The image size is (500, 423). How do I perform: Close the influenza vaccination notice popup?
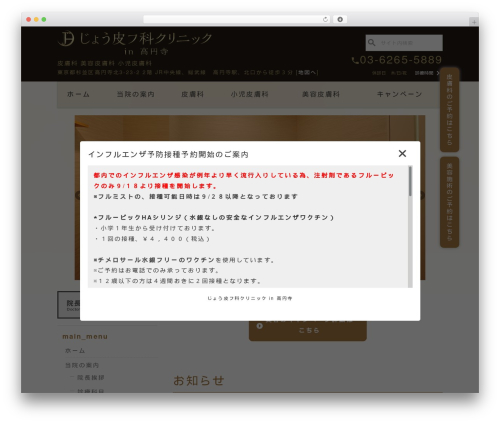click(402, 153)
